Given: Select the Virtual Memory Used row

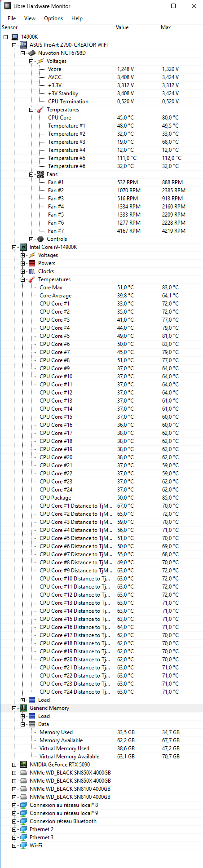Looking at the screenshot, I should click(x=101, y=748).
